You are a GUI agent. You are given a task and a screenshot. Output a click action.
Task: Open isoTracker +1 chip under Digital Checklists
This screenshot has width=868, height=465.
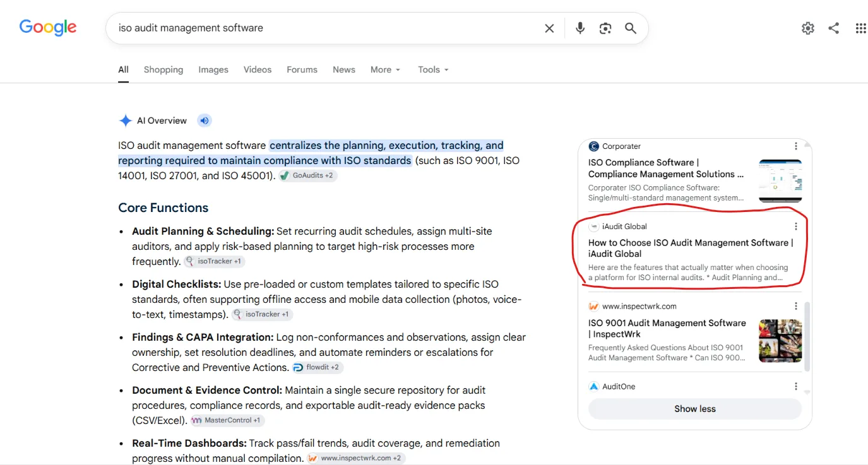point(262,314)
